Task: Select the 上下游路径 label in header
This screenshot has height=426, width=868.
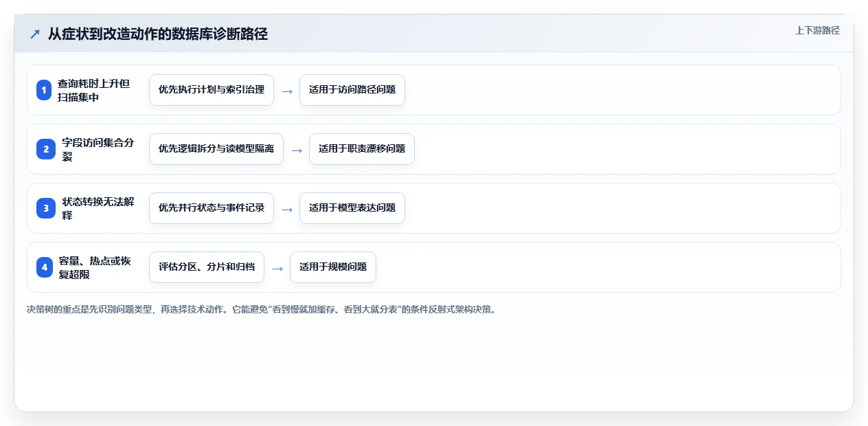Action: 817,31
